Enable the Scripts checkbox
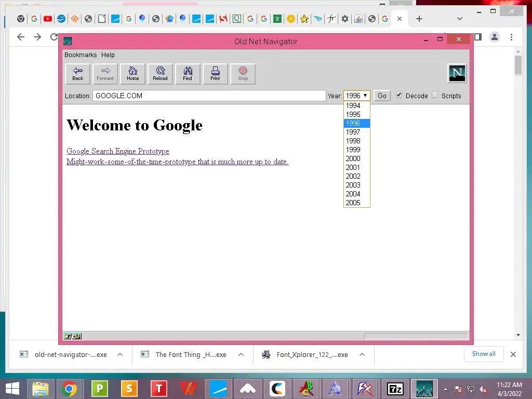 (435, 95)
